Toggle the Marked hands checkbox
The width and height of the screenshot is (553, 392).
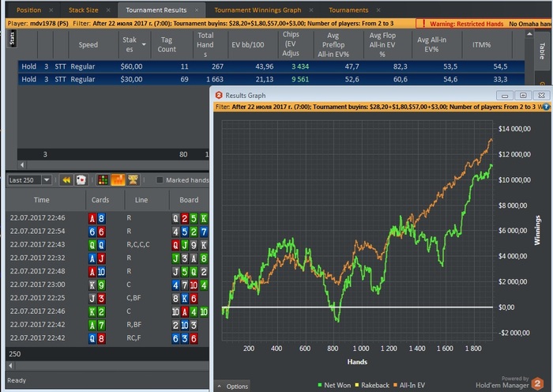[160, 180]
